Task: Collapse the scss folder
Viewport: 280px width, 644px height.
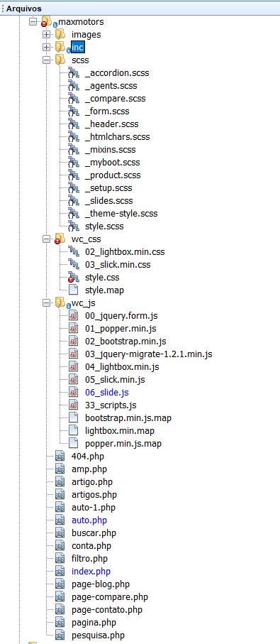Action: coord(46,60)
